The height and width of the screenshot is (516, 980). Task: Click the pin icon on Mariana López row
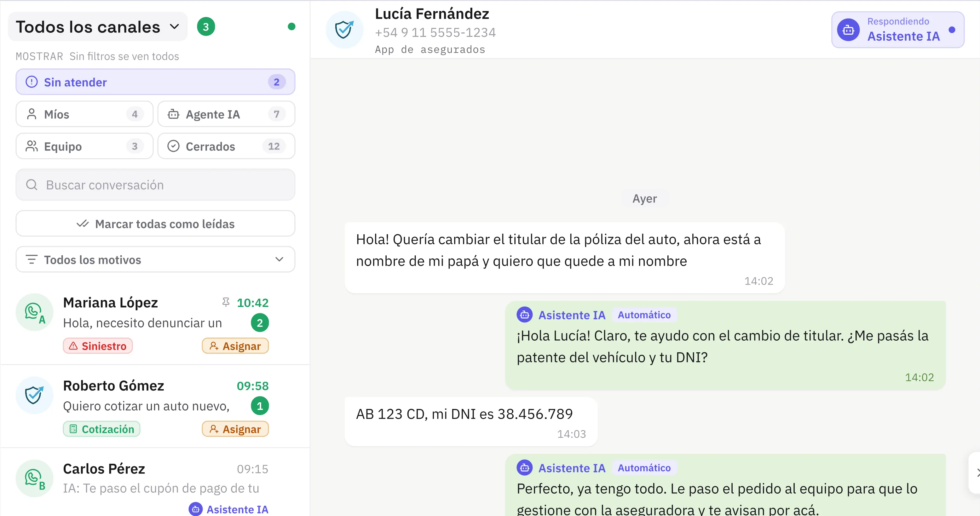(x=226, y=302)
